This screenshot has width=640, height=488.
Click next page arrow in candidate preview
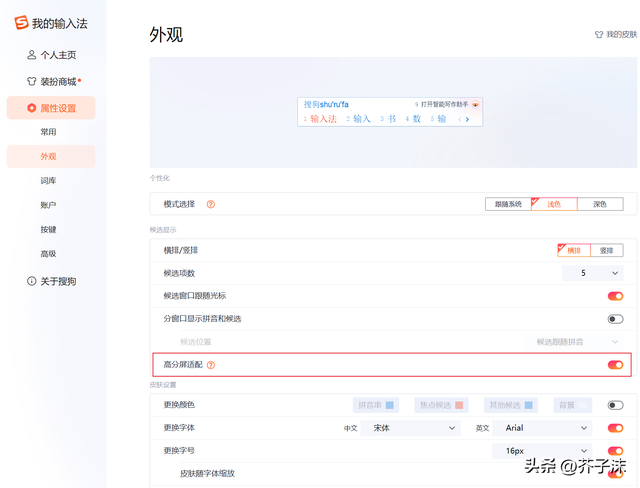[467, 119]
